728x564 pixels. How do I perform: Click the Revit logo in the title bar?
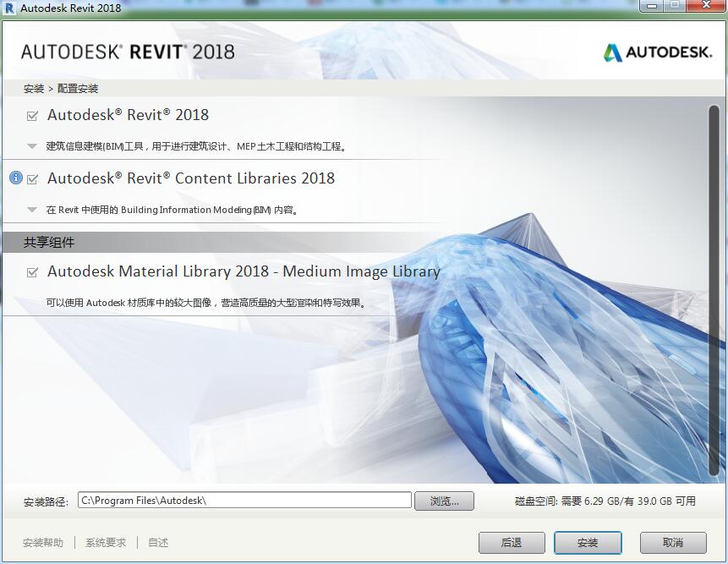tap(8, 8)
